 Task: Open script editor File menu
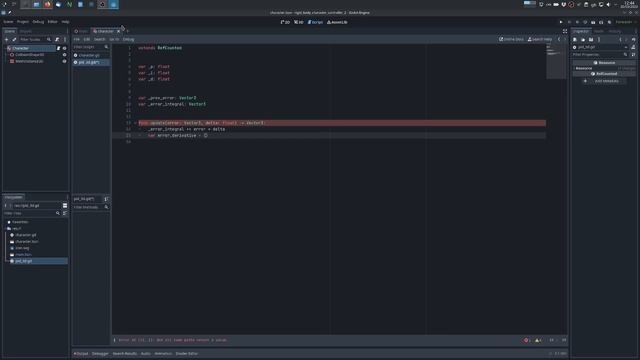77,39
